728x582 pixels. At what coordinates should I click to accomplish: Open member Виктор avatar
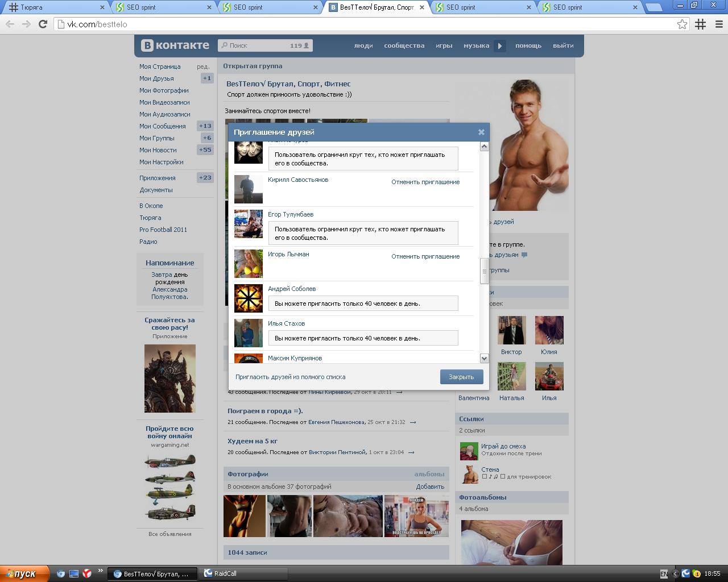click(511, 330)
